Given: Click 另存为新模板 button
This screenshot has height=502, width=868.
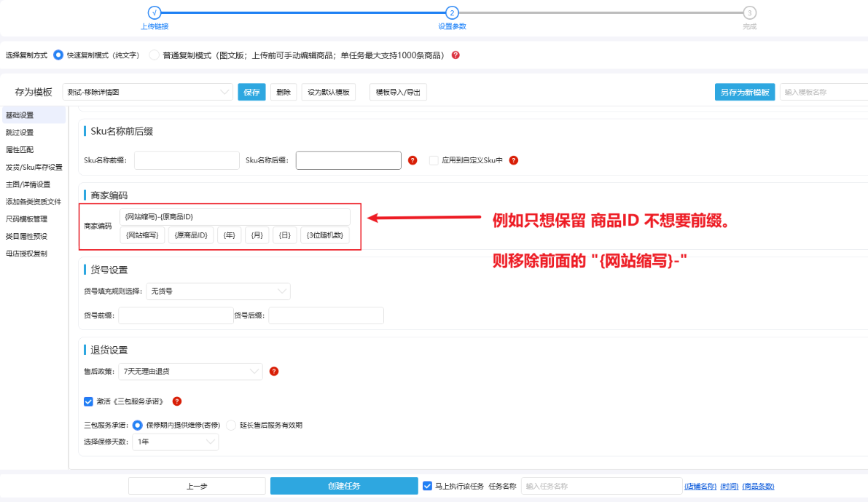Looking at the screenshot, I should [745, 92].
